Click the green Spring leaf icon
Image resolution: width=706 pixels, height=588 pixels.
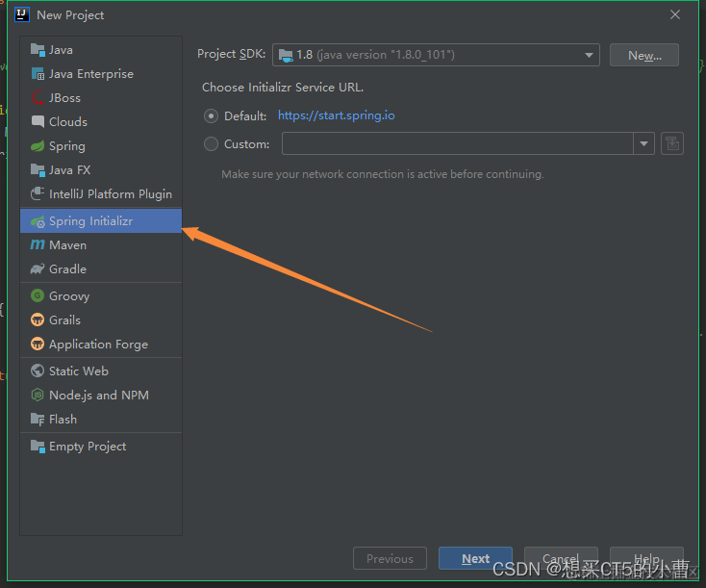[x=38, y=146]
